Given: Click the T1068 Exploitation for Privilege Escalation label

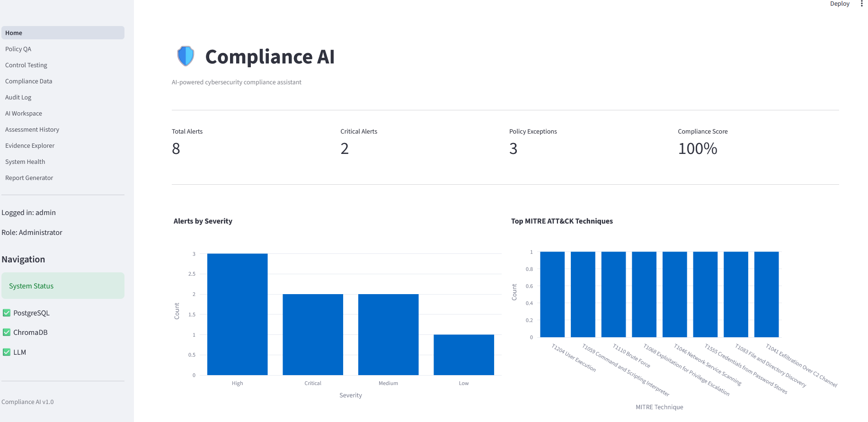Looking at the screenshot, I should (x=686, y=370).
